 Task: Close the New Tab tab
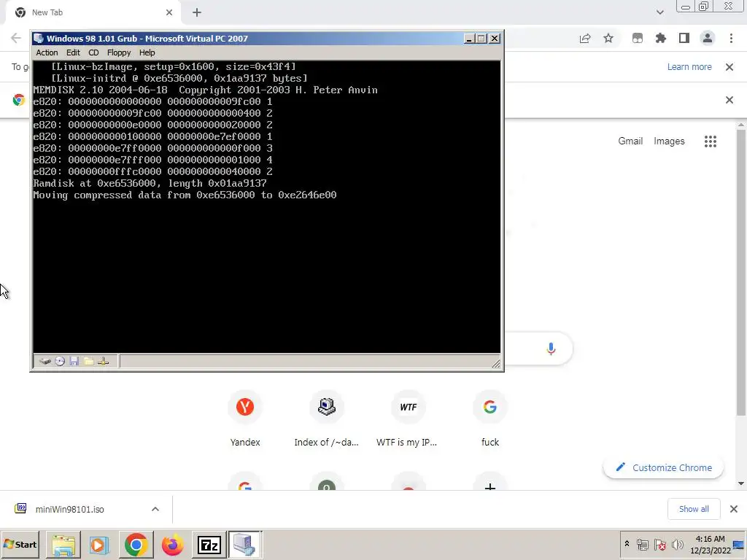[x=169, y=12]
